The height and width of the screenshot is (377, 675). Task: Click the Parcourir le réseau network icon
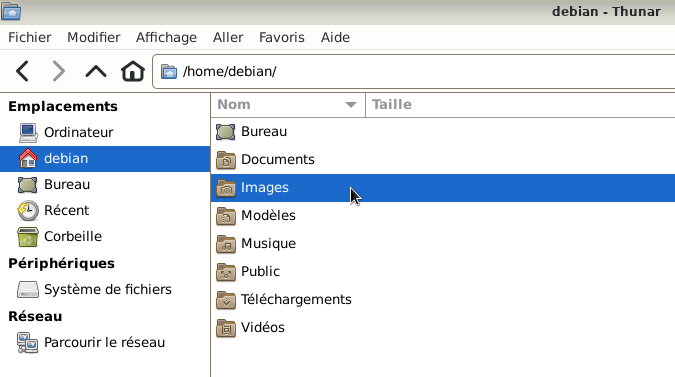28,343
